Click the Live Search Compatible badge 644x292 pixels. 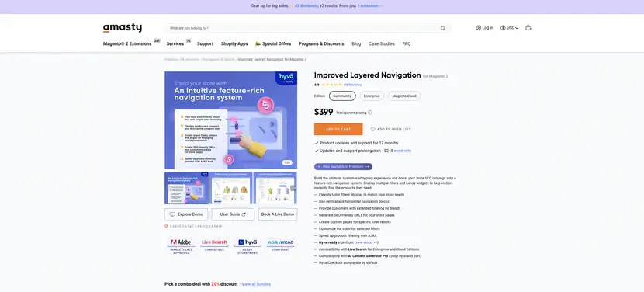214,245
